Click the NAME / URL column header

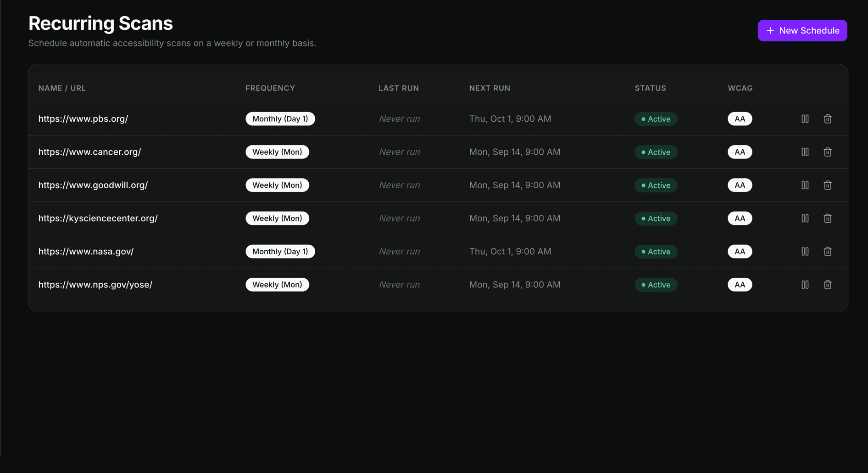tap(62, 88)
